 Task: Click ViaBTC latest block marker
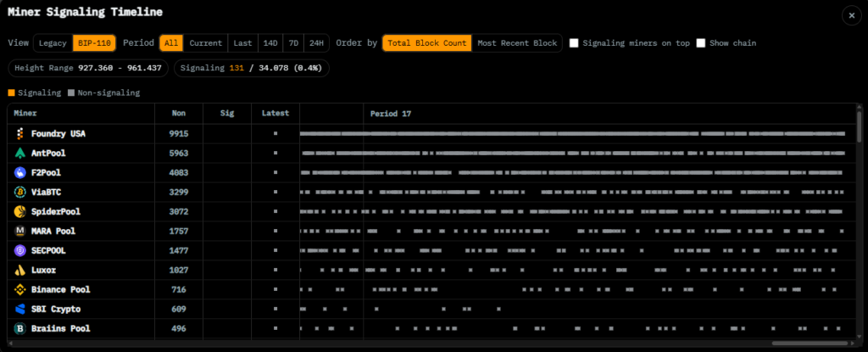pyautogui.click(x=275, y=193)
